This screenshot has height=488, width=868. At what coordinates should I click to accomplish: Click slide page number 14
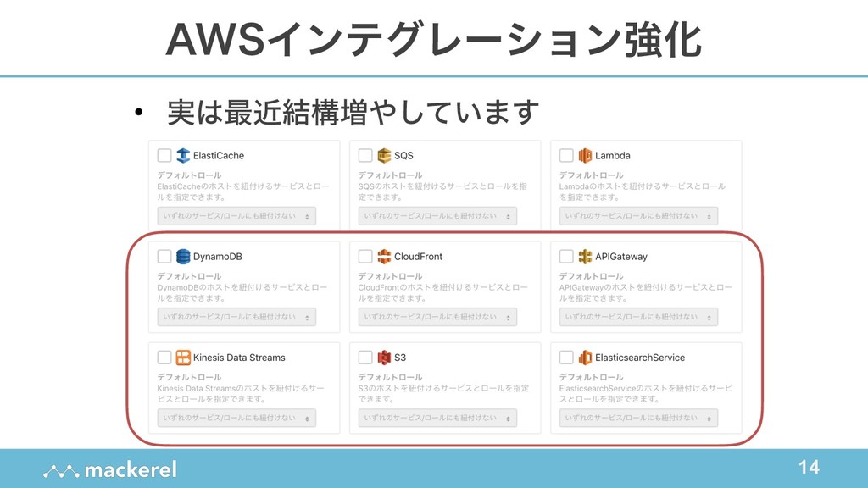pyautogui.click(x=809, y=467)
